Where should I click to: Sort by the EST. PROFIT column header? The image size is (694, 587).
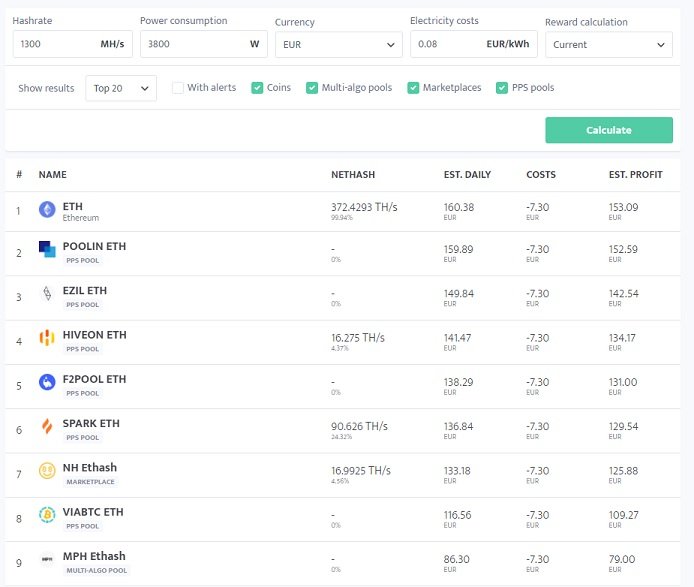(636, 174)
